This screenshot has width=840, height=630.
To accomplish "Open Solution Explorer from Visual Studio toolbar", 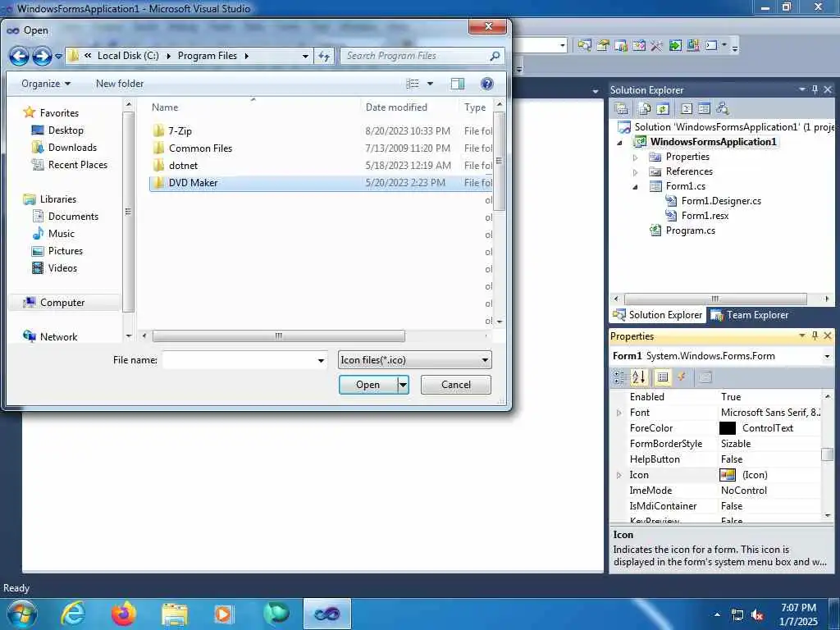I will coord(584,46).
